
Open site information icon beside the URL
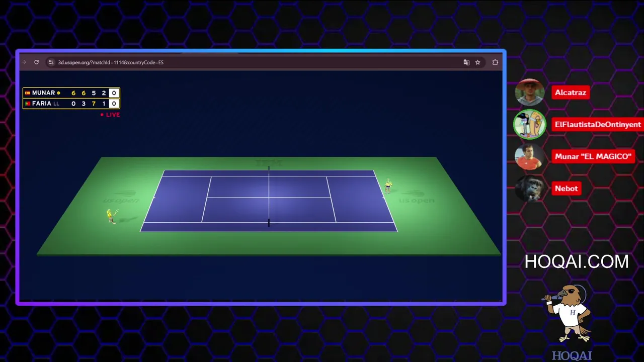point(51,62)
